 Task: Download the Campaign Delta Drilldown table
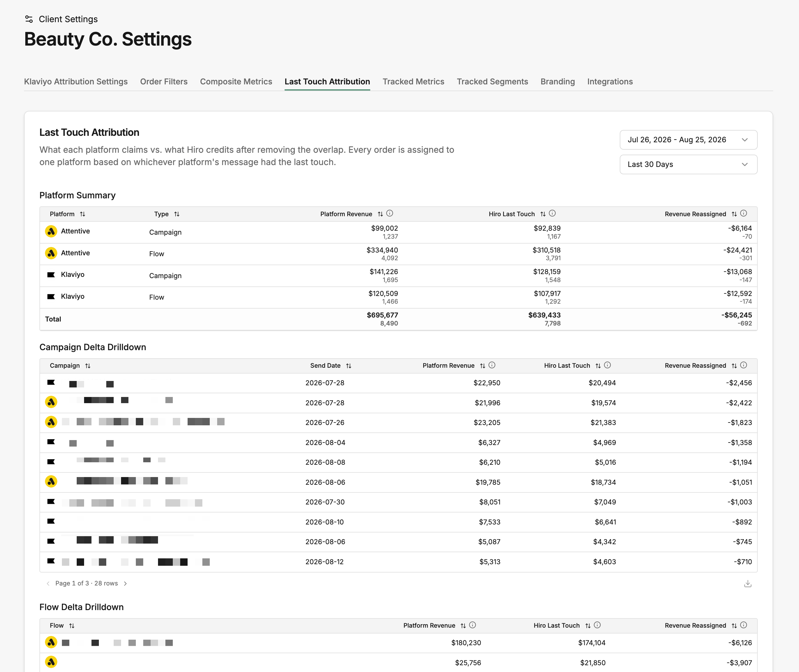coord(748,584)
